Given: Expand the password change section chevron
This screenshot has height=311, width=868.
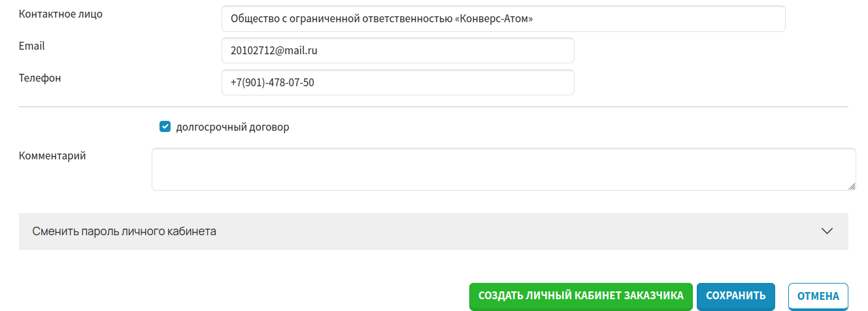Looking at the screenshot, I should (x=827, y=231).
